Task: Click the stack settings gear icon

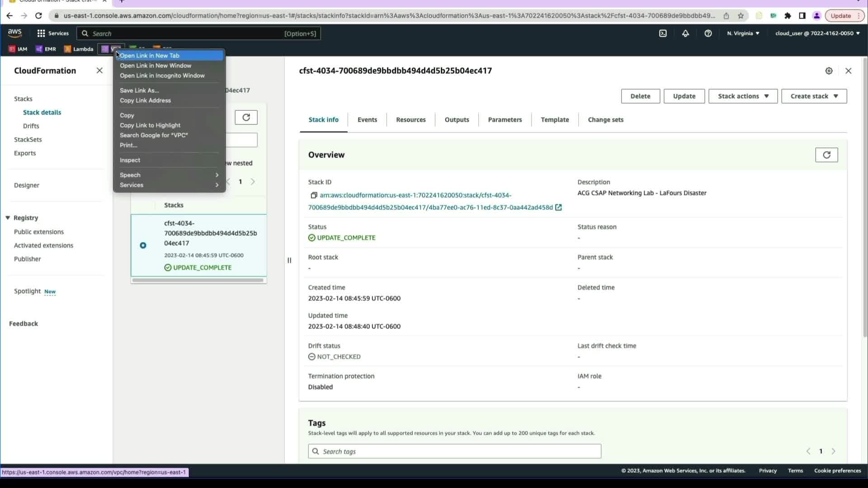Action: (829, 71)
